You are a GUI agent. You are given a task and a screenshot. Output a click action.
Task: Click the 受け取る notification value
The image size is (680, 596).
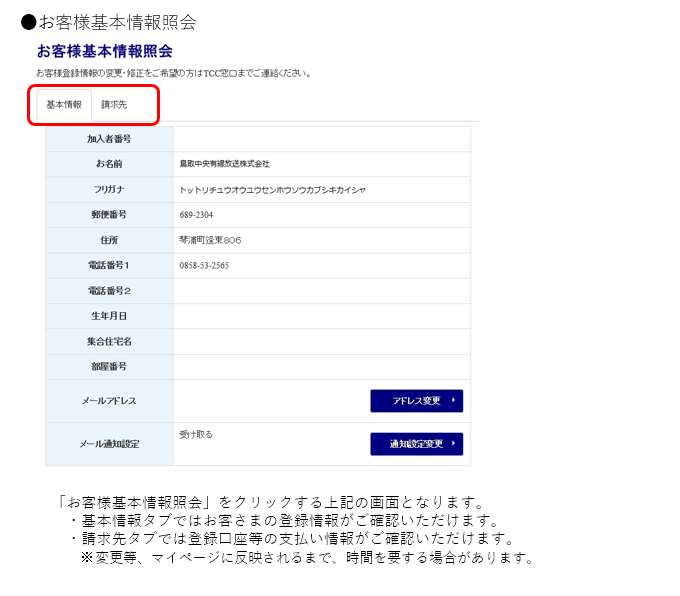(196, 435)
